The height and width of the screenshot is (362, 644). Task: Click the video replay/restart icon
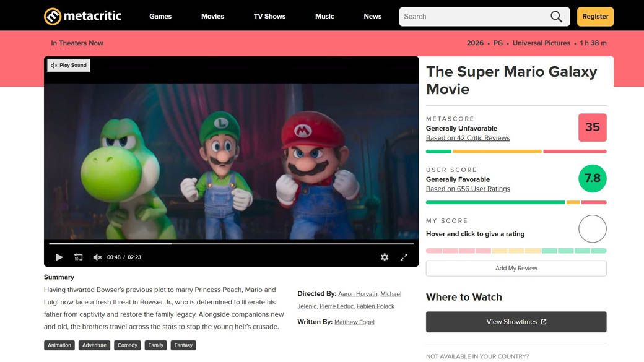coord(79,257)
